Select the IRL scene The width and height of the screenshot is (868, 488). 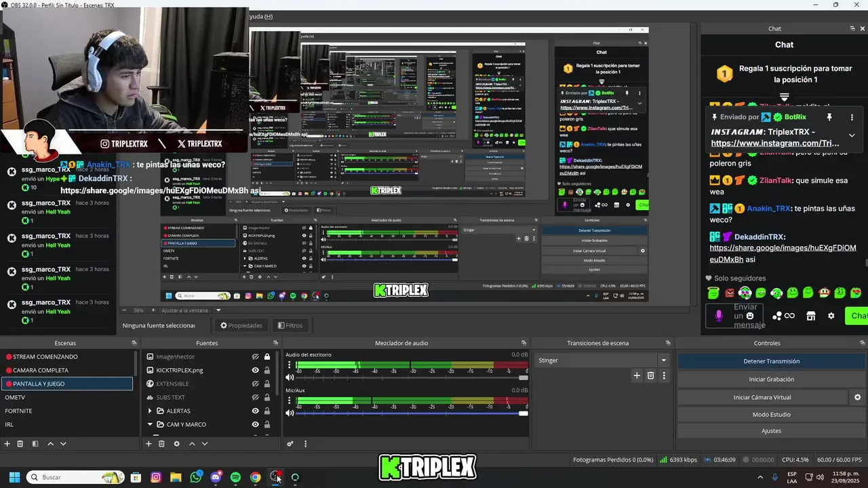(9, 424)
